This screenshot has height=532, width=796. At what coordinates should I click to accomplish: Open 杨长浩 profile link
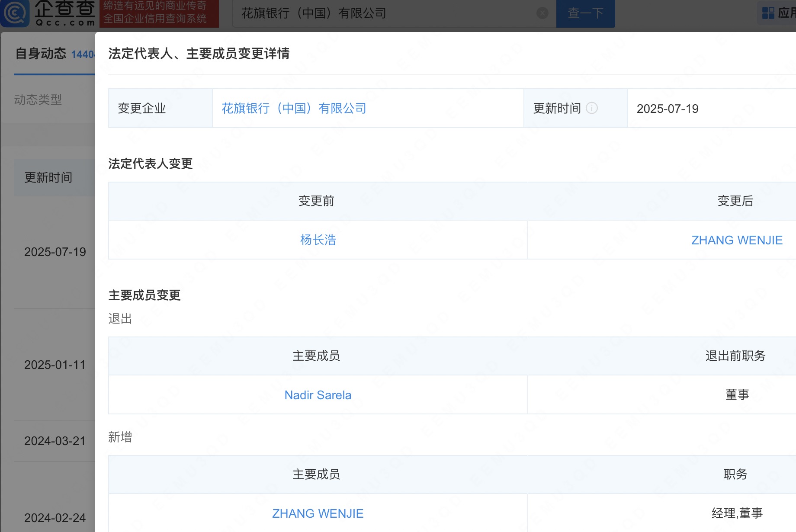[318, 240]
